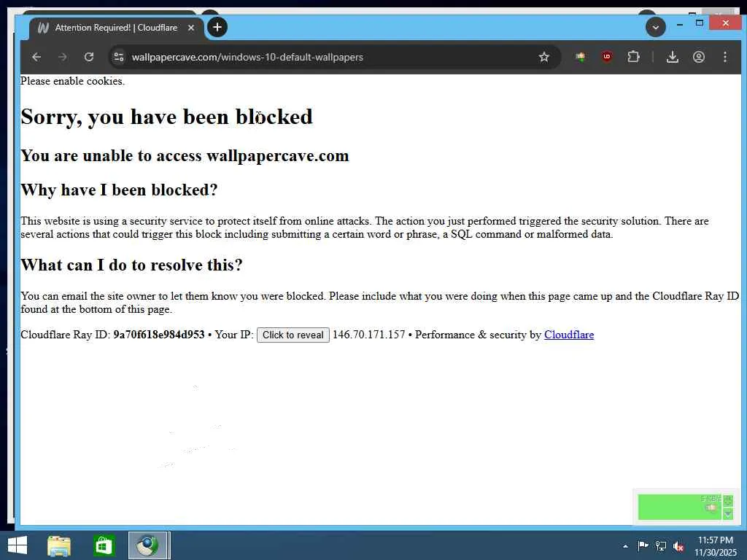
Task: Click the 'Please enable cookies.' text
Action: pos(72,81)
